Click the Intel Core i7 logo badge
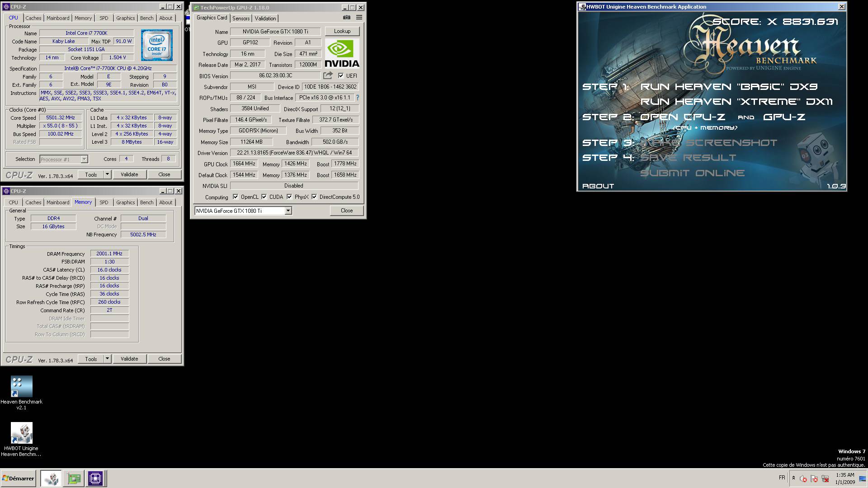The image size is (868, 488). point(157,45)
